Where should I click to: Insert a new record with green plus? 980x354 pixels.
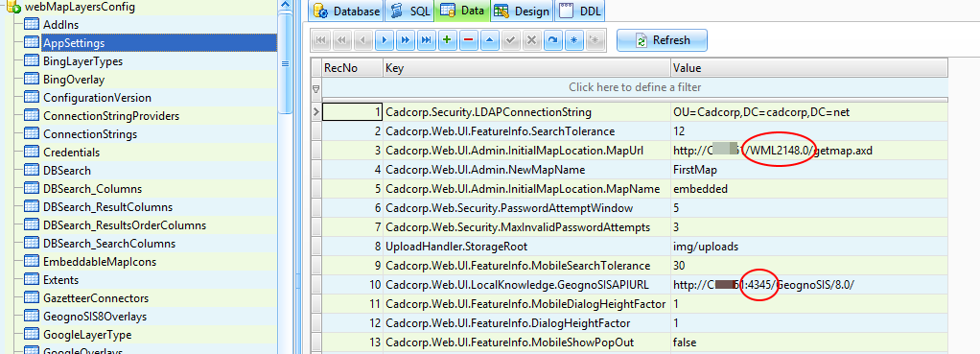(447, 40)
